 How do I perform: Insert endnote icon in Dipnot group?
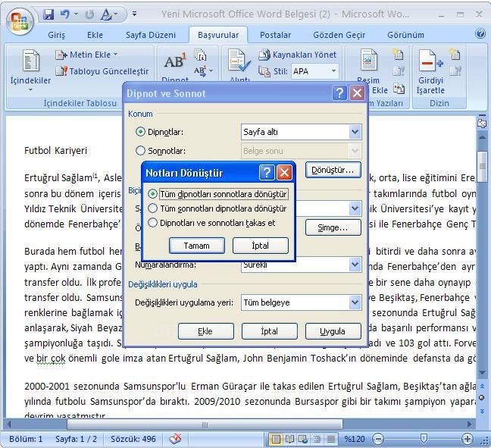point(200,55)
